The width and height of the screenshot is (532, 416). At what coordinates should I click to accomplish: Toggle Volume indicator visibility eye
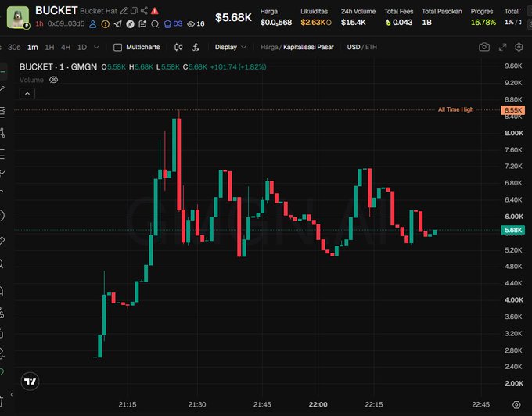click(54, 80)
